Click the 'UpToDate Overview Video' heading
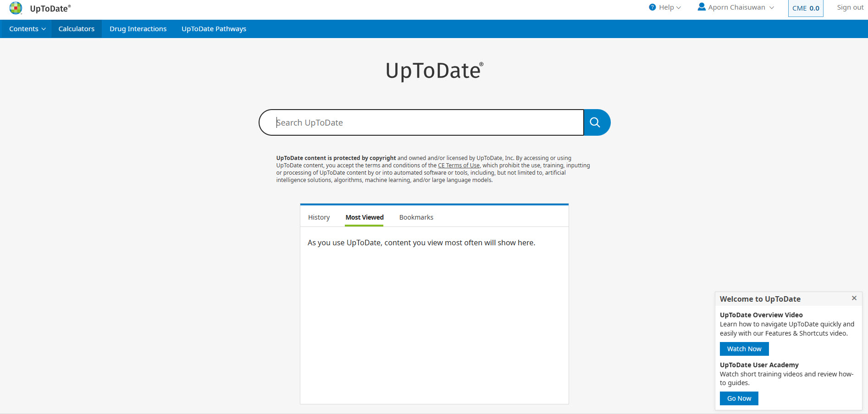Viewport: 868px width, 414px height. [x=761, y=315]
